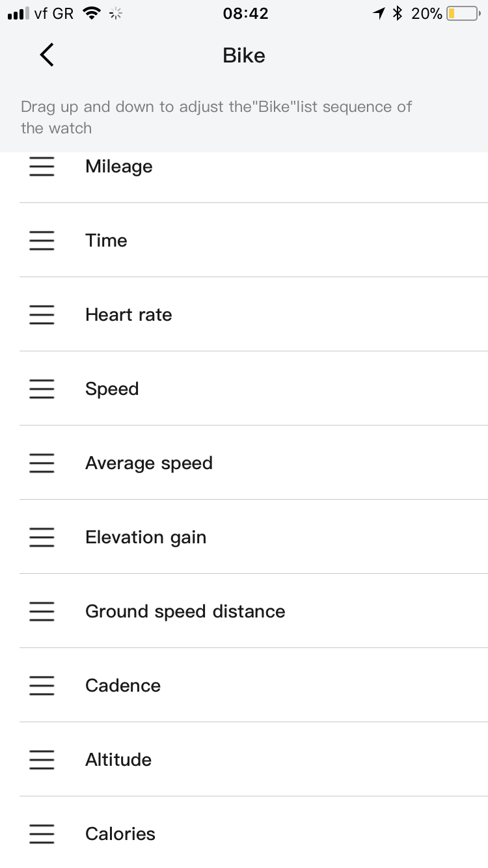Tap the back arrow in the header
488x868 pixels.
click(x=47, y=55)
